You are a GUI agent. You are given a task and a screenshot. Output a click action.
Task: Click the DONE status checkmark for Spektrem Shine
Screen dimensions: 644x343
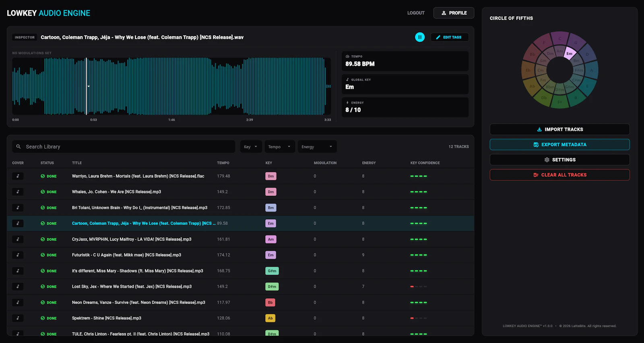pos(43,318)
